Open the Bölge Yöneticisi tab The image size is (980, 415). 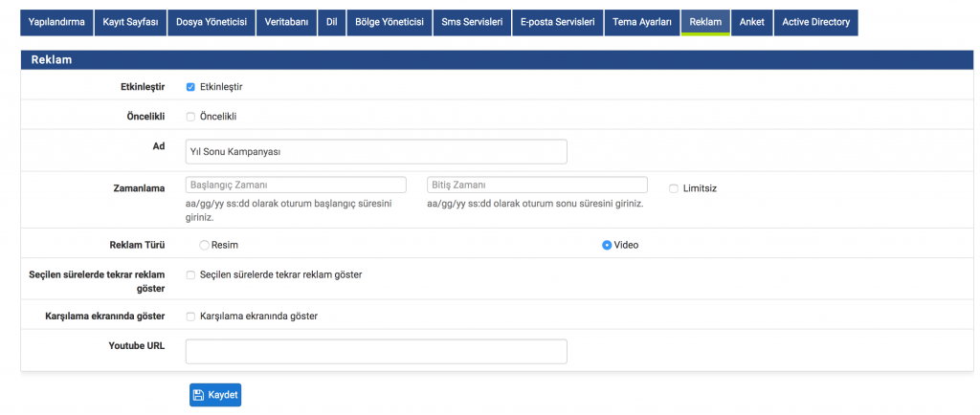tap(390, 22)
